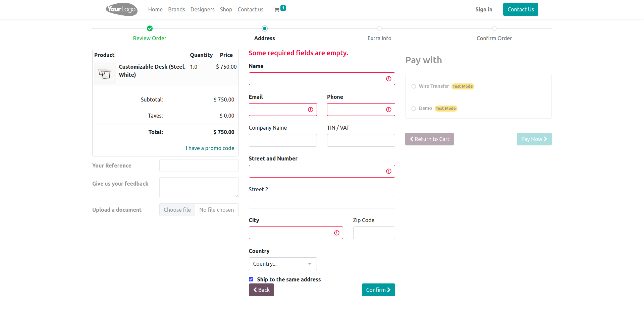
Task: Go to the Designers menu page
Action: point(202,9)
